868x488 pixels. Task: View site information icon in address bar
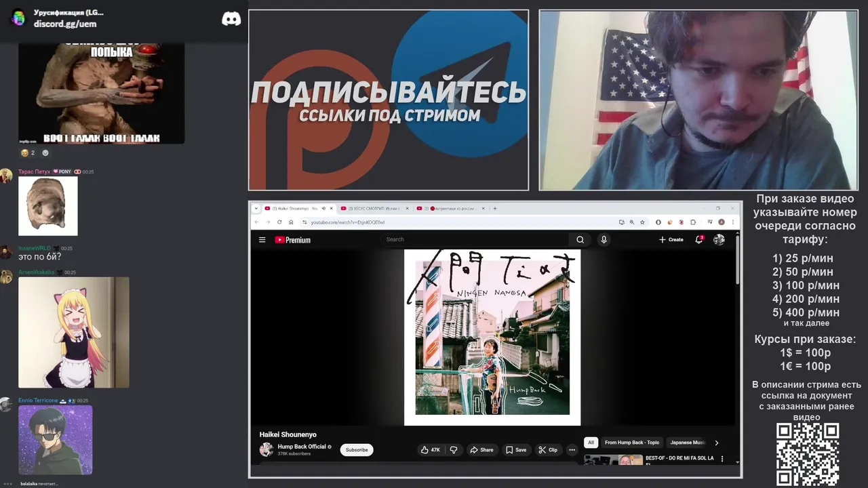pos(304,222)
